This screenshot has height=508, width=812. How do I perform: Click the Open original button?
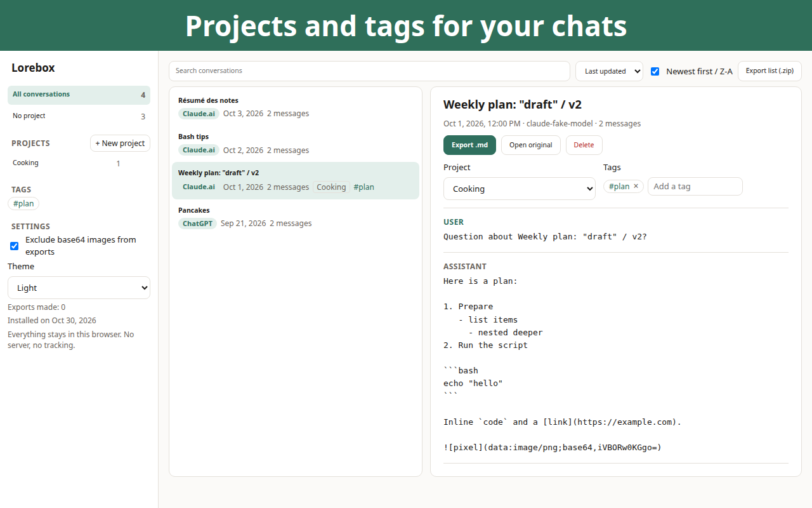point(531,145)
